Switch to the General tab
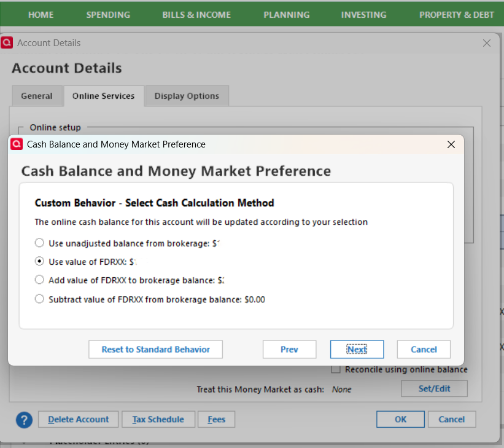The width and height of the screenshot is (504, 448). [x=37, y=96]
